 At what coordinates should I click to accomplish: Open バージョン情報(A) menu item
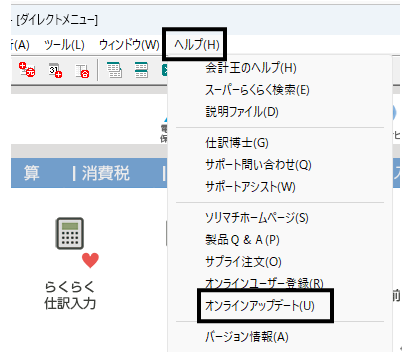click(x=280, y=337)
